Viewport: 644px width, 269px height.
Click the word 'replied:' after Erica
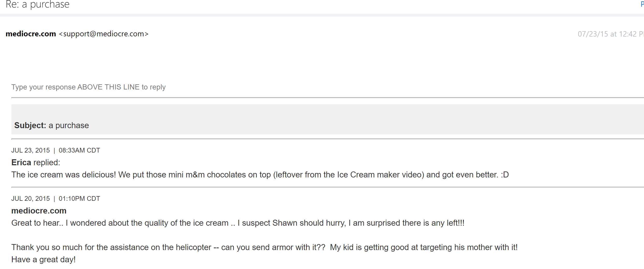(47, 162)
